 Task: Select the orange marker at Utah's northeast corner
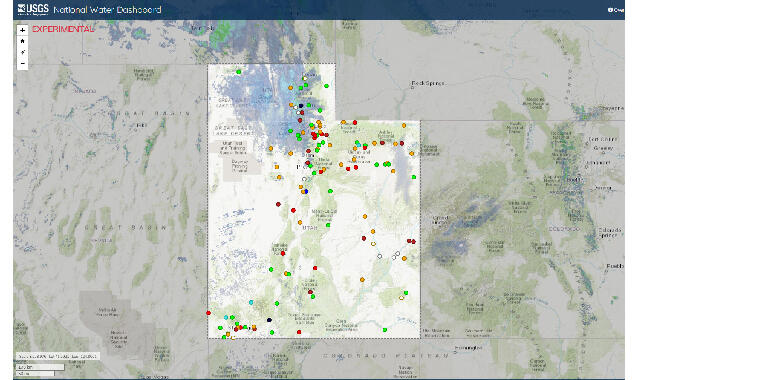404,125
